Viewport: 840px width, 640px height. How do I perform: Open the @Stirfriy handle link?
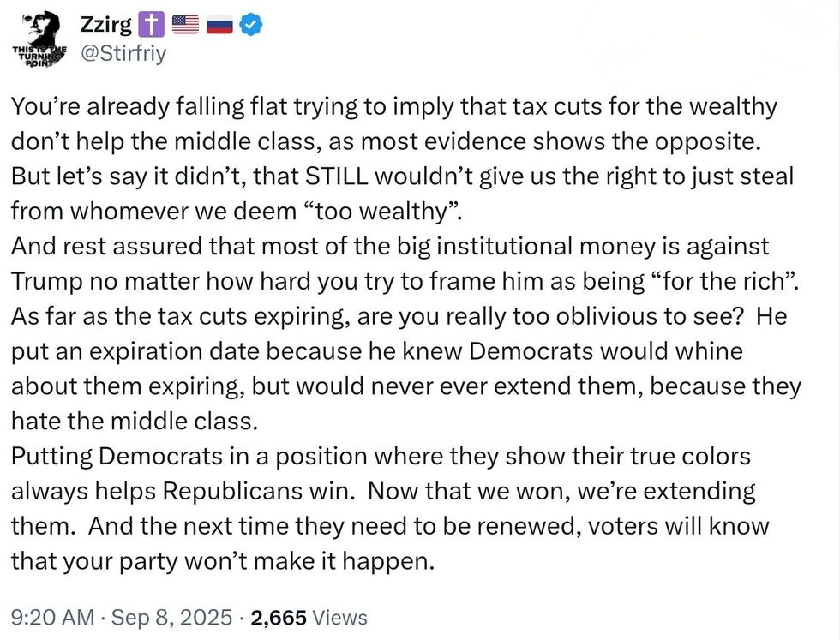point(123,54)
